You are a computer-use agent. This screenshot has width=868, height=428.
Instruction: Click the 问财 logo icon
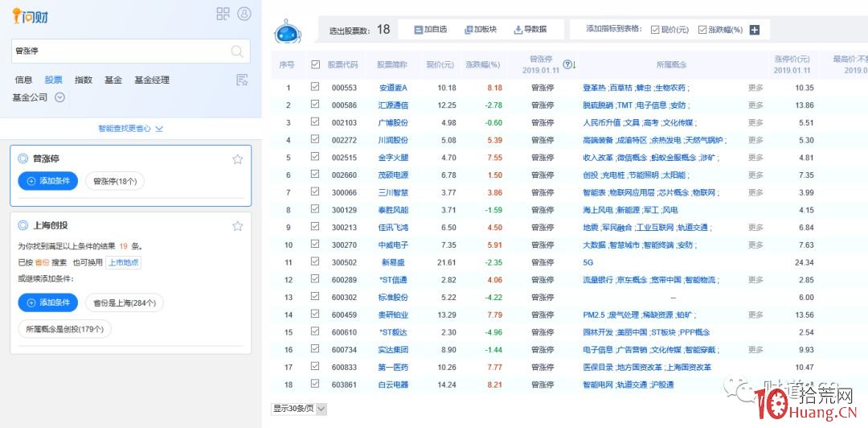pos(30,15)
